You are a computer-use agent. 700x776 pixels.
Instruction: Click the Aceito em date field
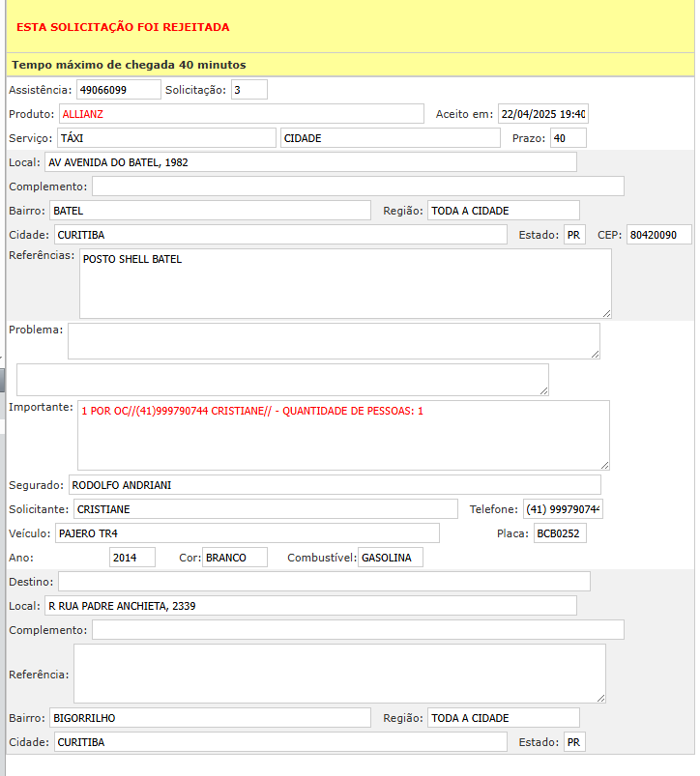(x=542, y=114)
